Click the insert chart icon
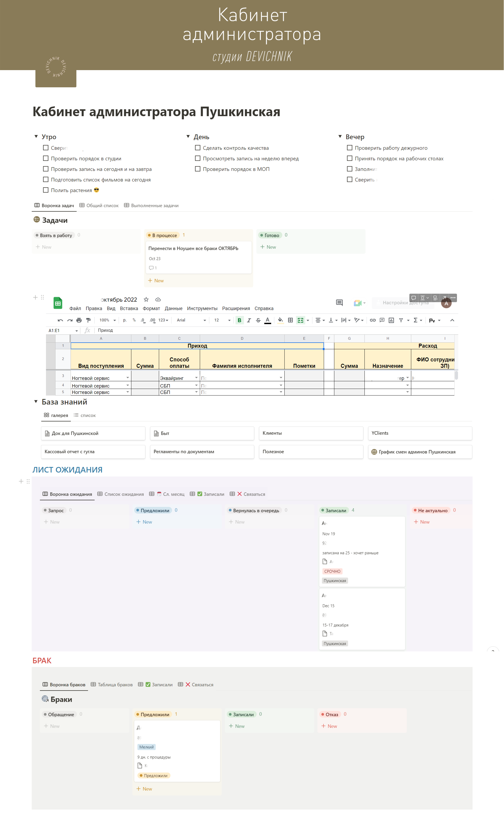The height and width of the screenshot is (817, 504). coord(391,320)
